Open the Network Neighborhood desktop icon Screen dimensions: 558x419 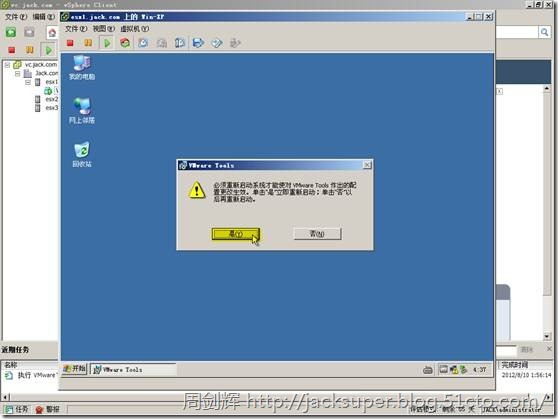(82, 111)
